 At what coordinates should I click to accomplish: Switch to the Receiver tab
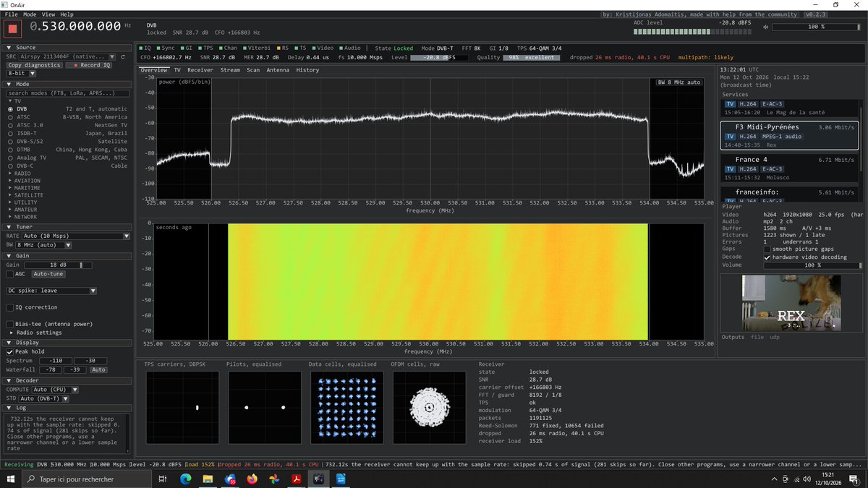[x=202, y=70]
